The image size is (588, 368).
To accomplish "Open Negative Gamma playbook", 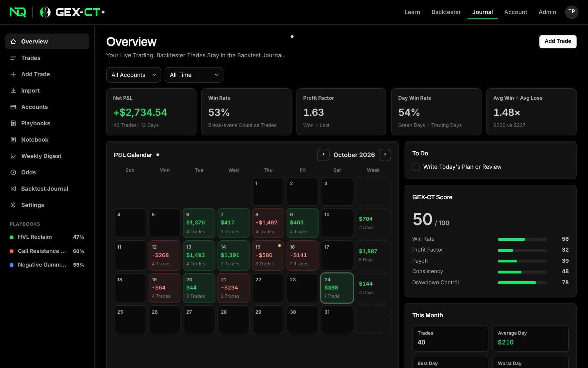I will coord(47,265).
